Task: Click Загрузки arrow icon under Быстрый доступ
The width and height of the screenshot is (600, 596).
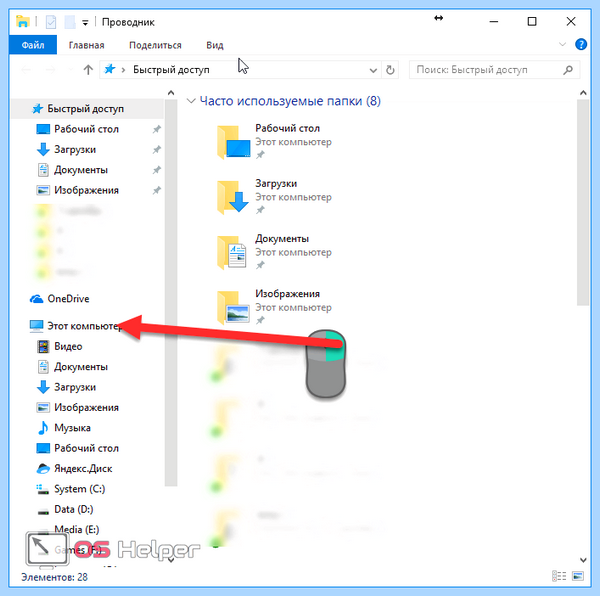Action: click(43, 150)
